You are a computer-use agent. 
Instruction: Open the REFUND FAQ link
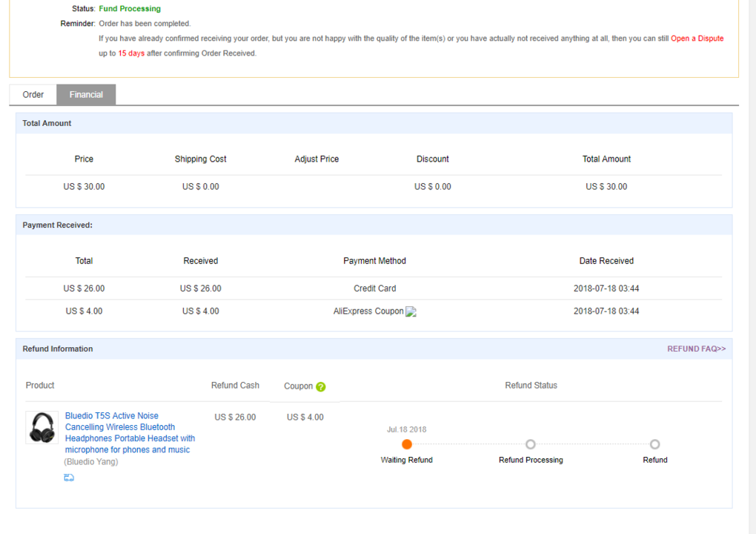tap(696, 349)
